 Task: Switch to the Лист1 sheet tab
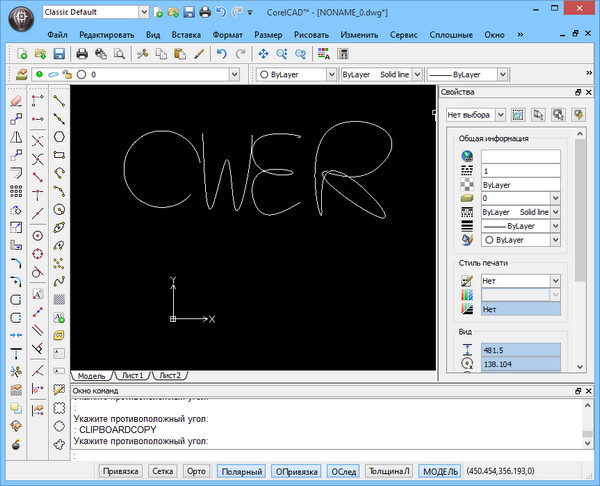click(133, 375)
